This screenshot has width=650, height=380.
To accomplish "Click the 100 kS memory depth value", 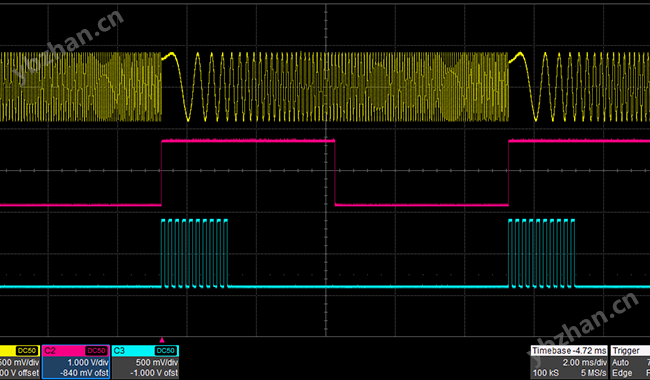I will (x=546, y=373).
